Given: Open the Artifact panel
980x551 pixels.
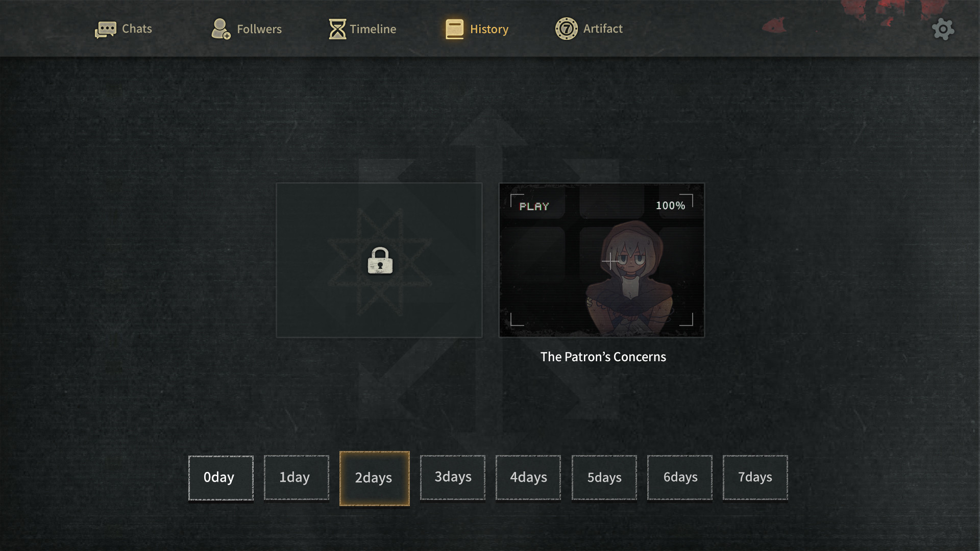Looking at the screenshot, I should coord(589,28).
